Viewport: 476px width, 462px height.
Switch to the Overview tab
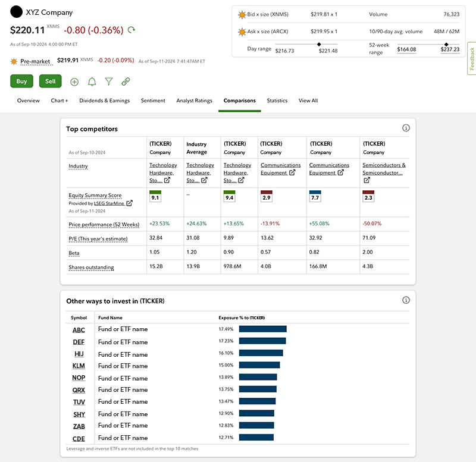[x=28, y=100]
